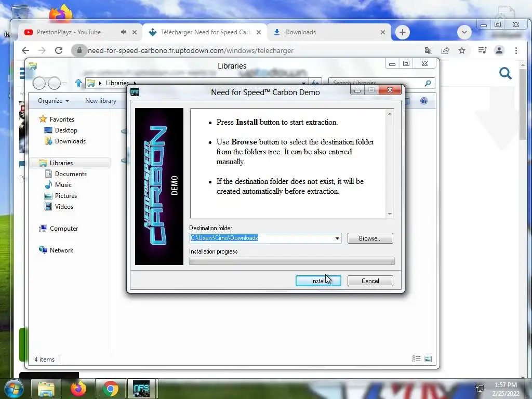
Task: Cancel the Need for Speed Carbon installer
Action: click(x=370, y=281)
